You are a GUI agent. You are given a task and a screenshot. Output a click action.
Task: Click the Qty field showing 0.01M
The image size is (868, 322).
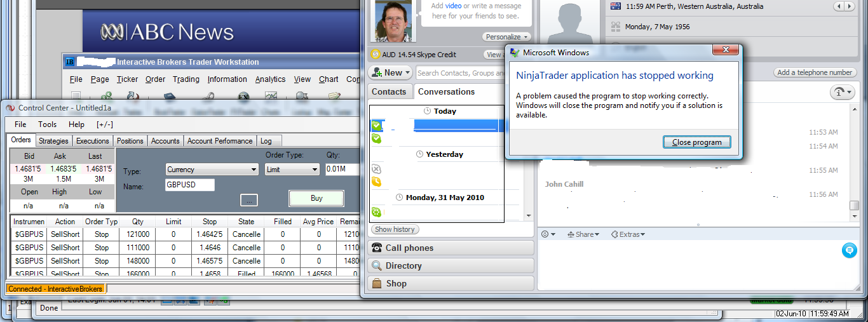pyautogui.click(x=341, y=170)
